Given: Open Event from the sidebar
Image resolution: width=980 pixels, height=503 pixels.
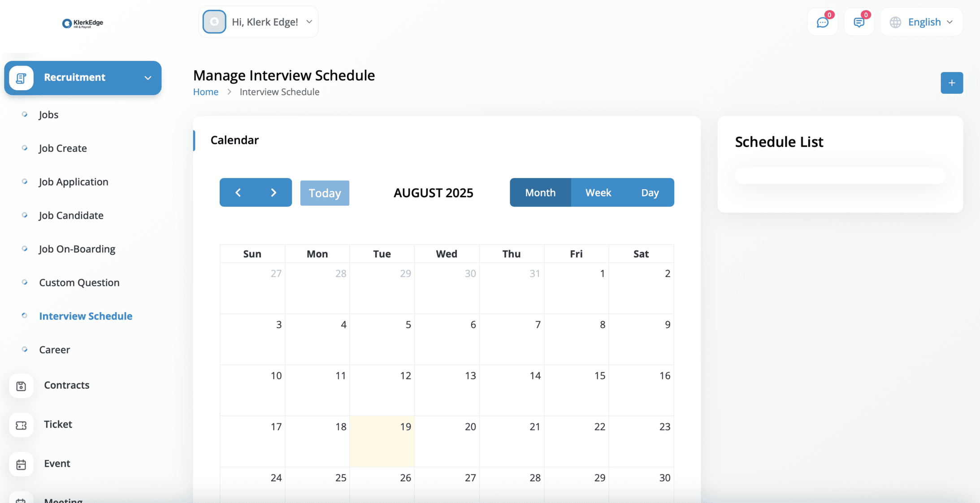Looking at the screenshot, I should click(x=57, y=463).
